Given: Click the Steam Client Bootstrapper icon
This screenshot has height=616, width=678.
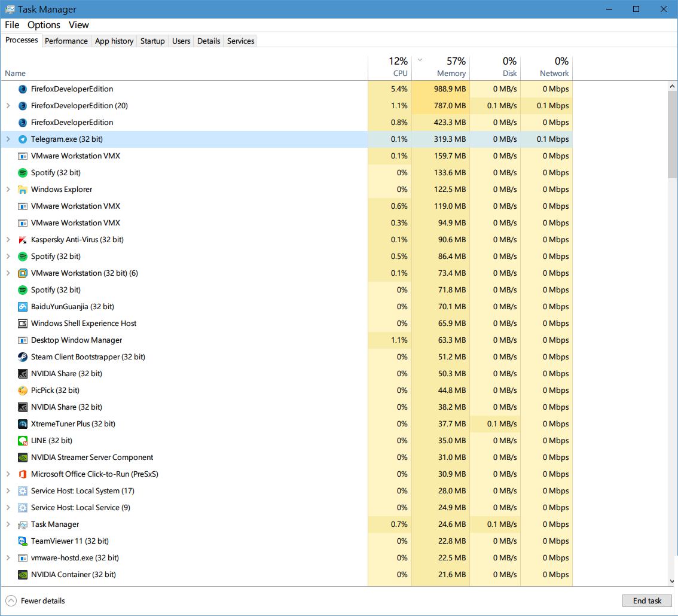Looking at the screenshot, I should [x=23, y=357].
